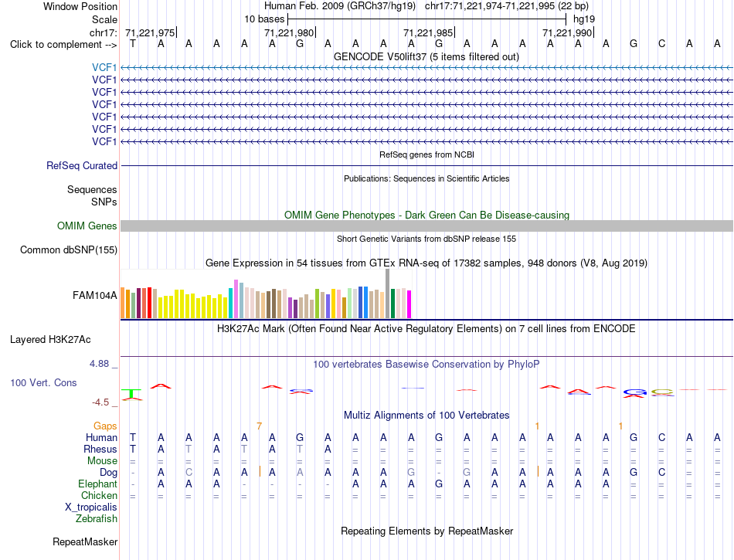Select the Rhesus alignment row label
This screenshot has height=560, width=734.
(x=100, y=449)
